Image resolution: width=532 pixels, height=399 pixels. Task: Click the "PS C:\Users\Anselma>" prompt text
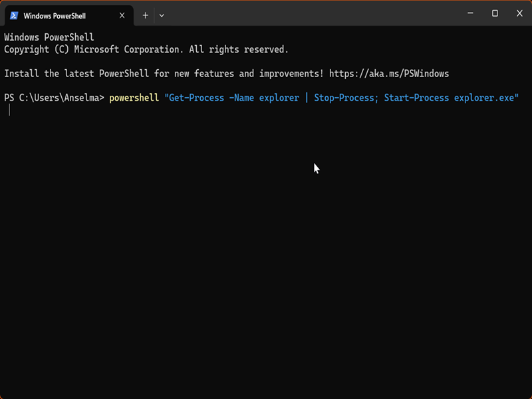pyautogui.click(x=54, y=98)
